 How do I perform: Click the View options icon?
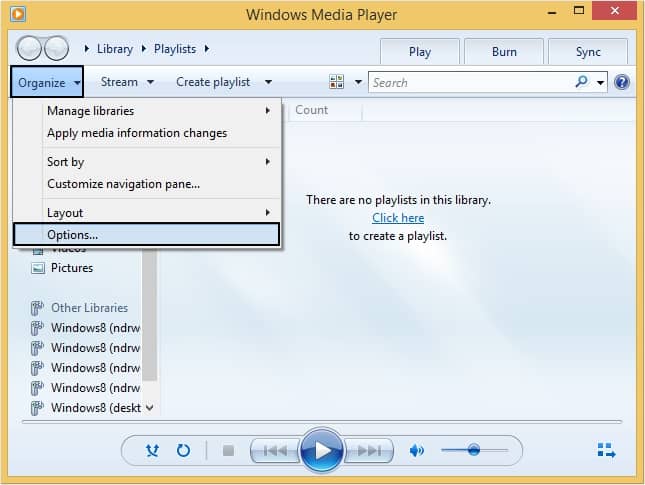336,82
